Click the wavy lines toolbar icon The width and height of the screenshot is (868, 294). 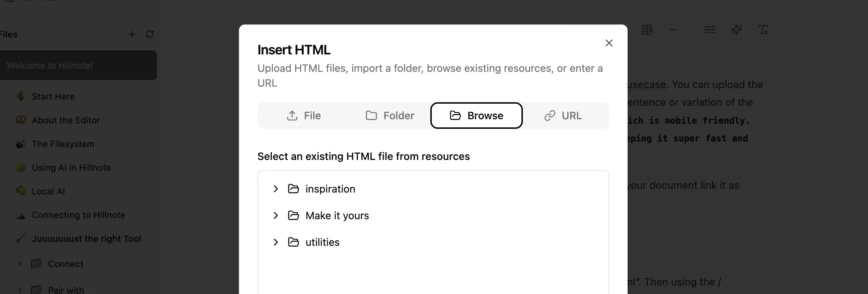point(710,30)
